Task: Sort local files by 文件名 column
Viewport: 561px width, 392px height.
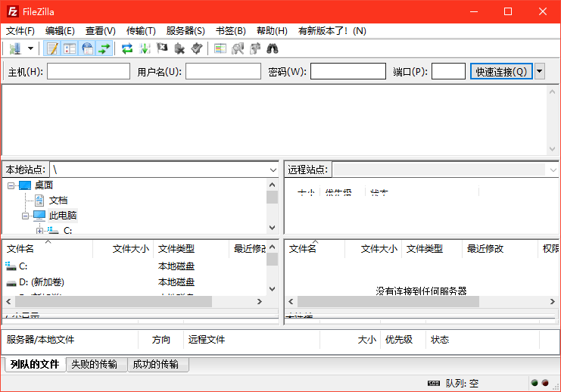Action: point(48,248)
